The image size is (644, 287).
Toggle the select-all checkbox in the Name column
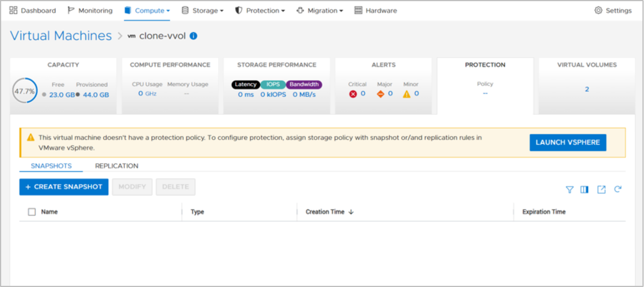32,212
